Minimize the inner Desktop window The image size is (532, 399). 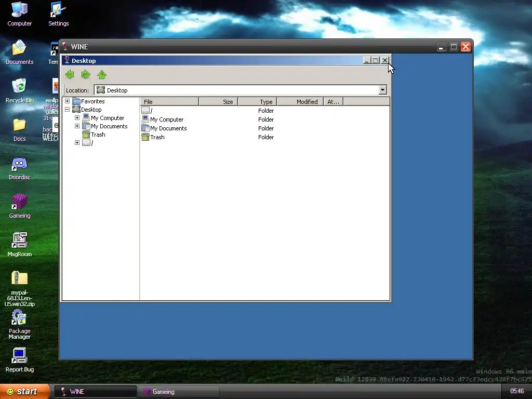coord(366,60)
